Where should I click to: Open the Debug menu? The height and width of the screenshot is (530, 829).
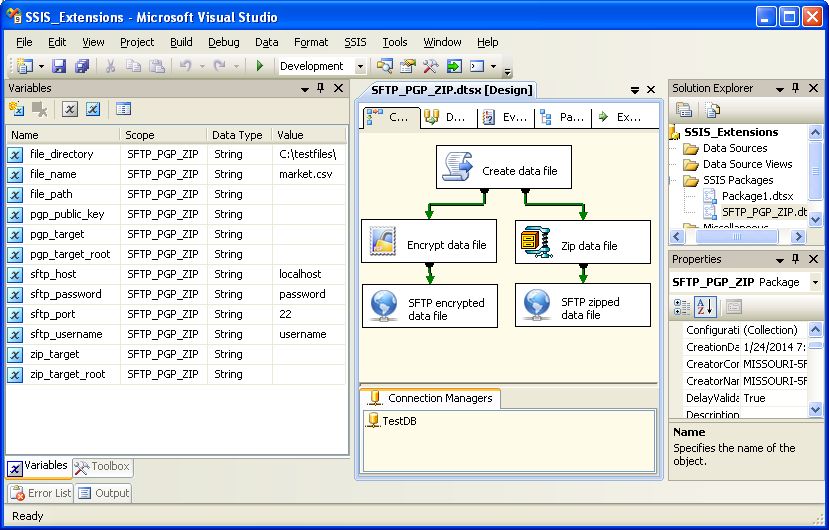(x=224, y=42)
